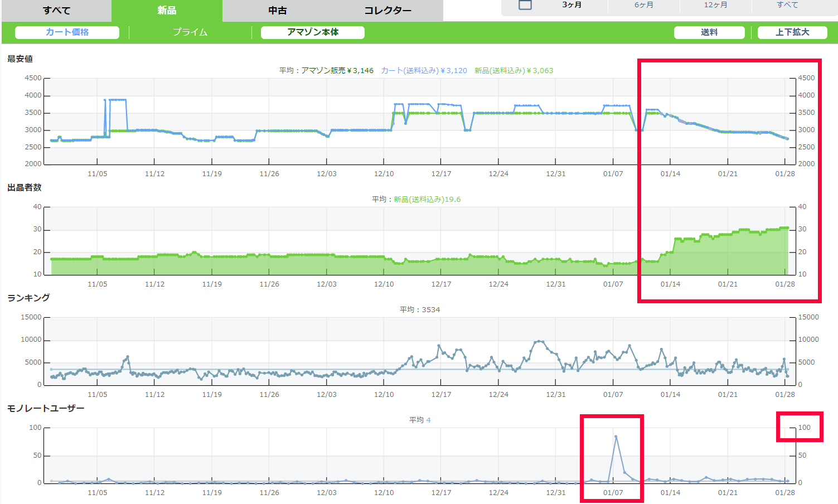Screen dimensions: 838x504
Task: Select the 新品 tab
Action: [167, 11]
